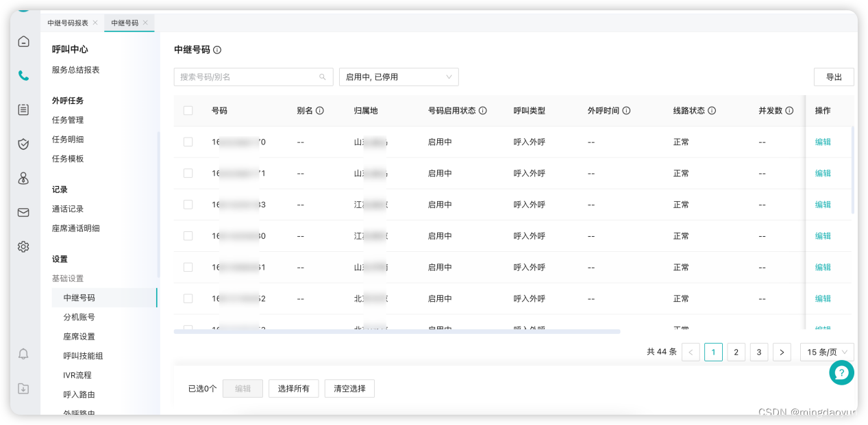Check the select-all checkbox in table header
The image size is (868, 425).
188,110
